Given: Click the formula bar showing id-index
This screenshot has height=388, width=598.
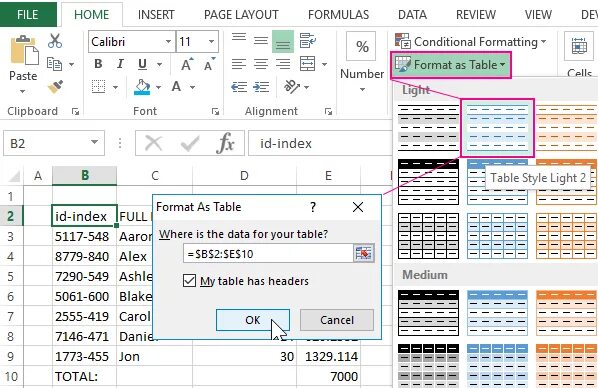Looking at the screenshot, I should tap(320, 143).
